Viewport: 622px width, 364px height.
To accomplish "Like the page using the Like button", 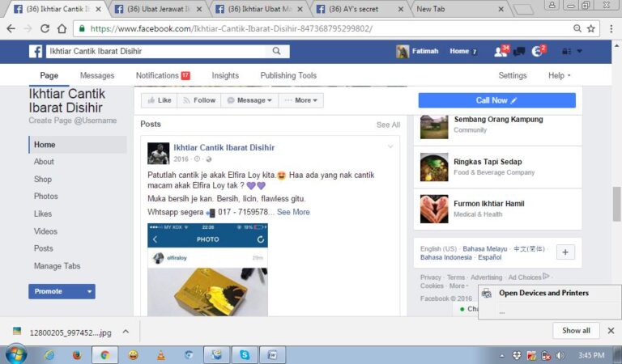I will (159, 100).
